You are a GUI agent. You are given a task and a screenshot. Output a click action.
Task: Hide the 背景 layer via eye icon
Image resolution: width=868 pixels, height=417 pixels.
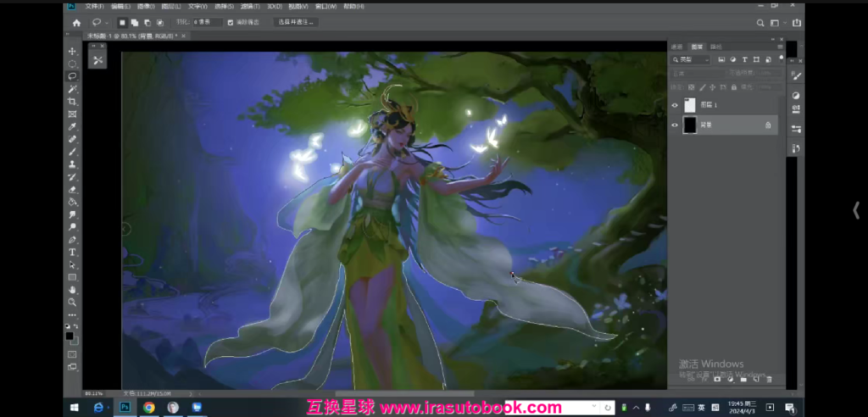pos(674,125)
